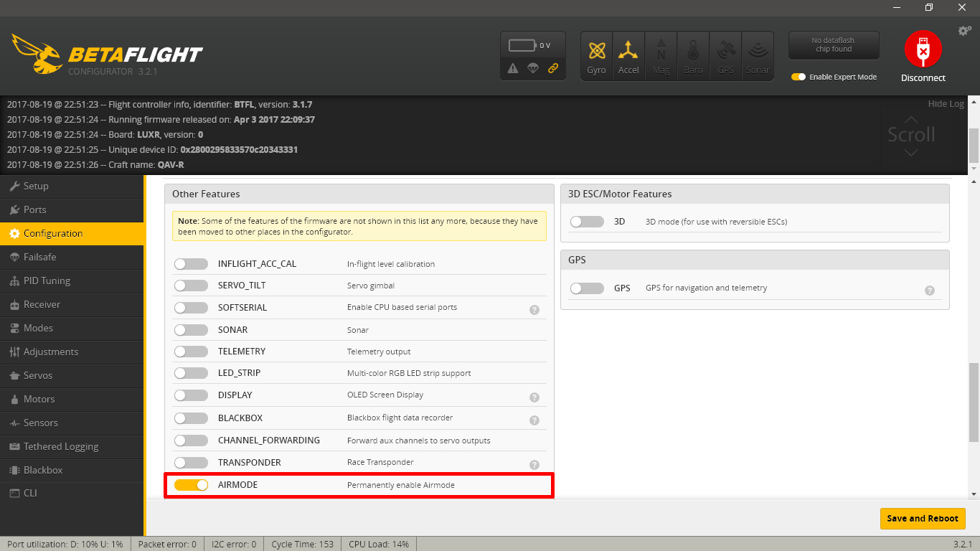Click the Mag sensor icon

[x=661, y=56]
